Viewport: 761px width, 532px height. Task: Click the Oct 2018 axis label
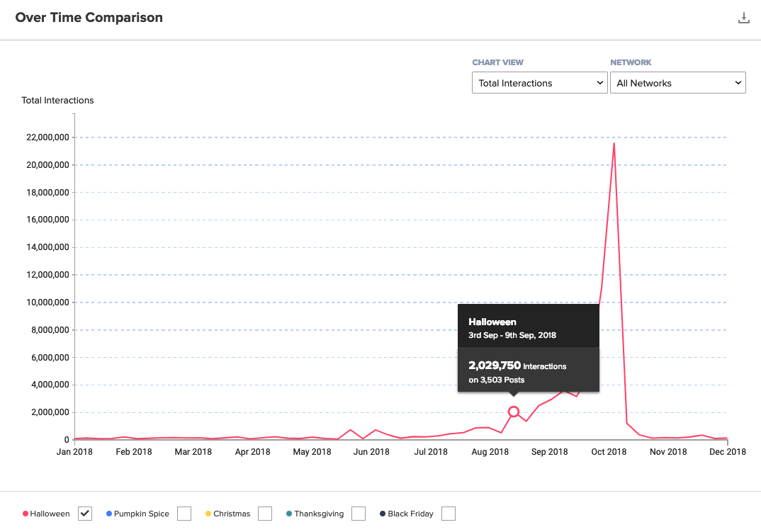coord(609,451)
